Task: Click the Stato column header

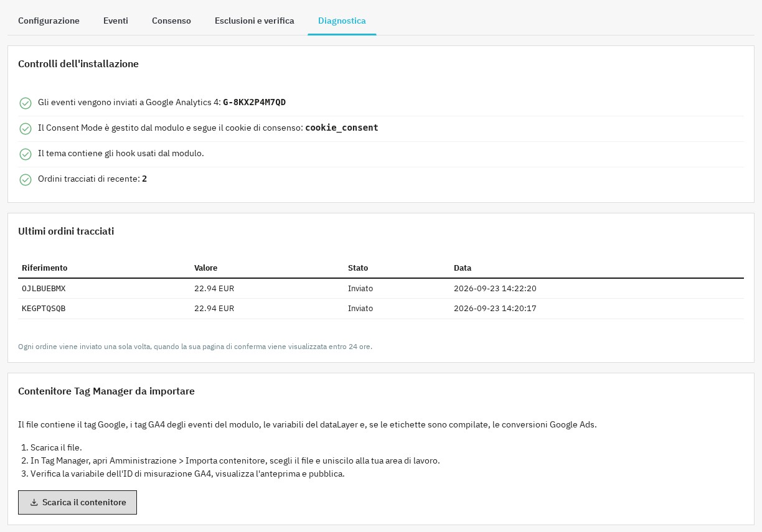Action: (358, 268)
